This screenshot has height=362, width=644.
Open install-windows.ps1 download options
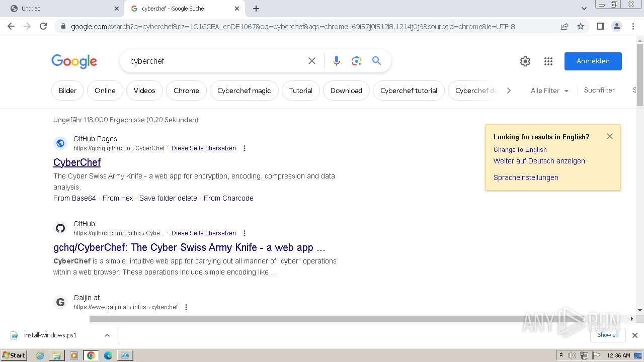(107, 335)
